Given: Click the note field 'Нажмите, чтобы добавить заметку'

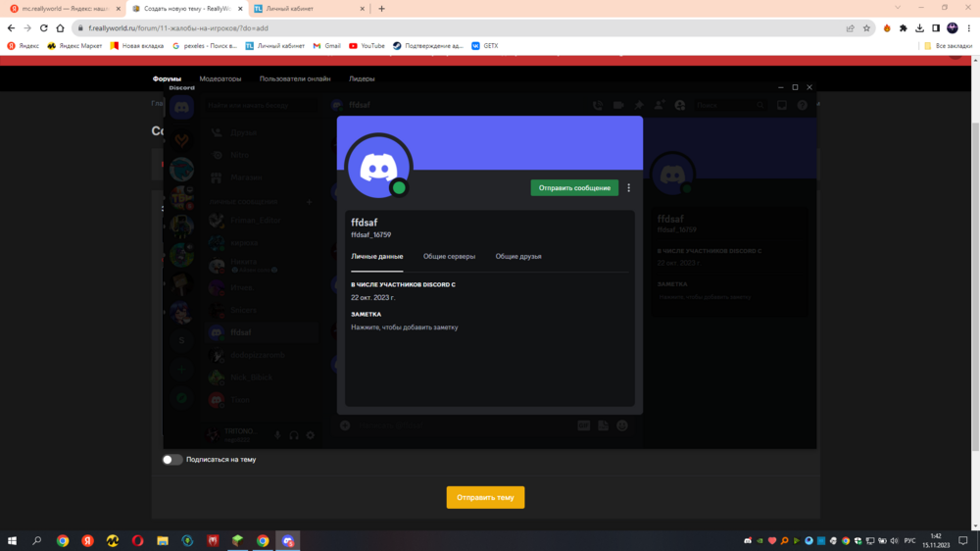Looking at the screenshot, I should [405, 327].
